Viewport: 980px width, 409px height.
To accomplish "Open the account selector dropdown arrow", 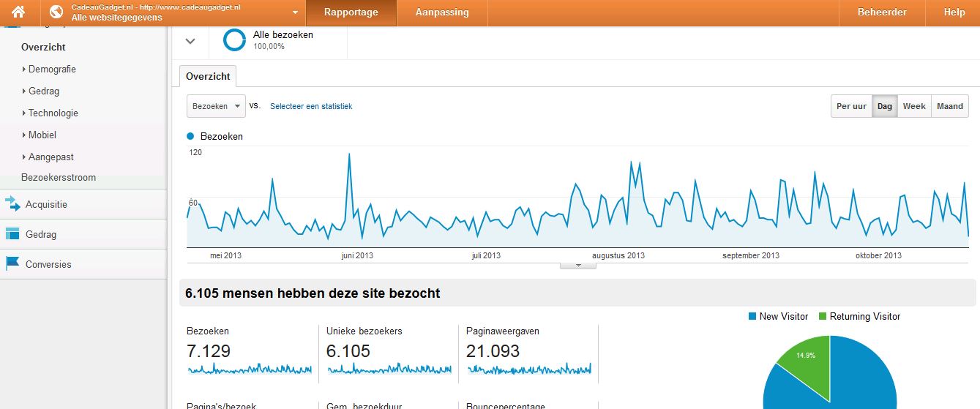I will click(x=295, y=12).
